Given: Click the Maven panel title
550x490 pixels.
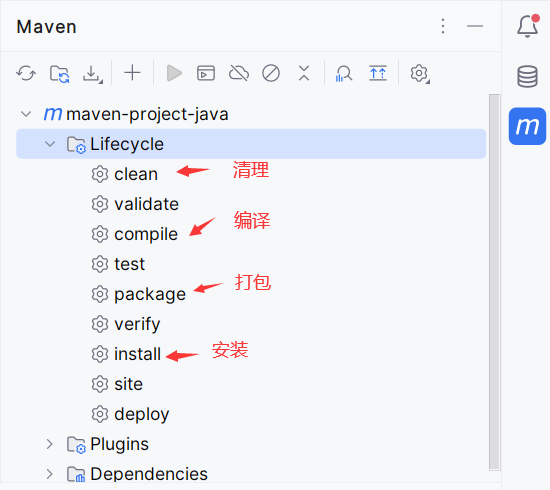Looking at the screenshot, I should coord(47,27).
